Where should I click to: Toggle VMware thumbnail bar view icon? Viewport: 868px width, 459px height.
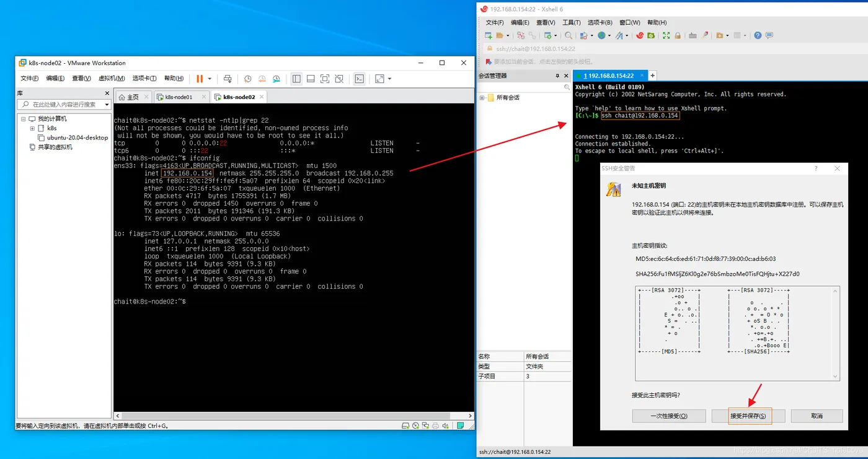point(311,79)
